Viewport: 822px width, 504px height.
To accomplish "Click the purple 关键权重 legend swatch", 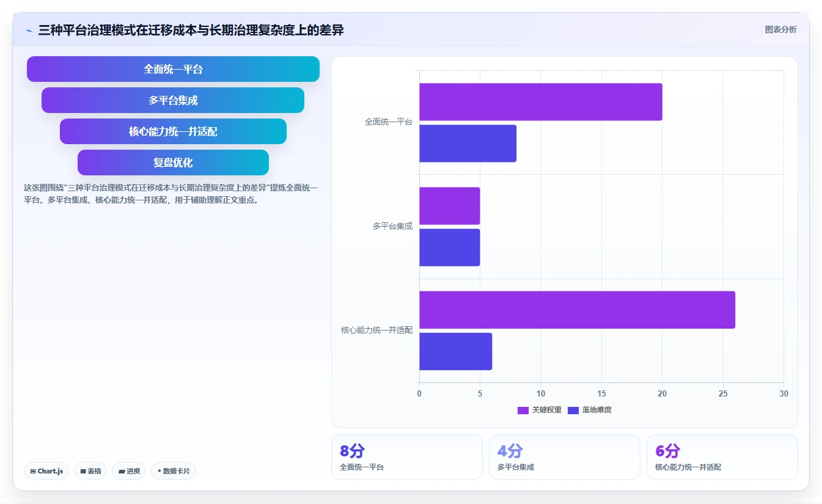I will click(523, 410).
